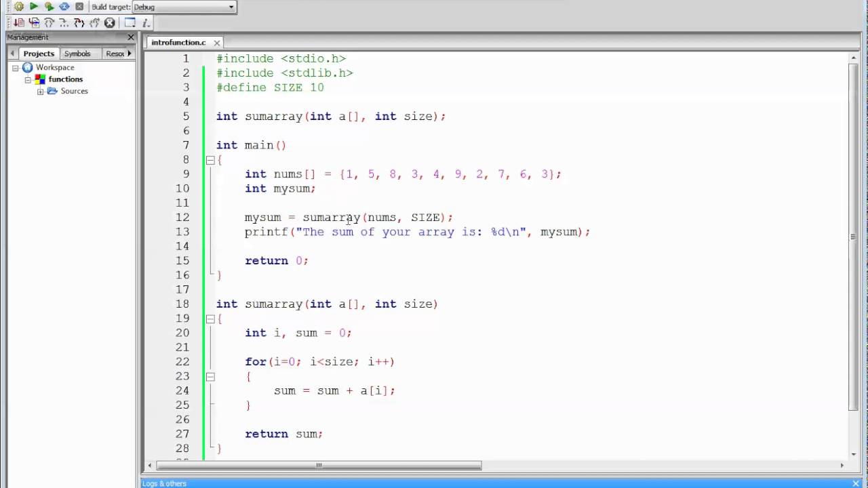Open the debugger Various info icon

pos(145,22)
